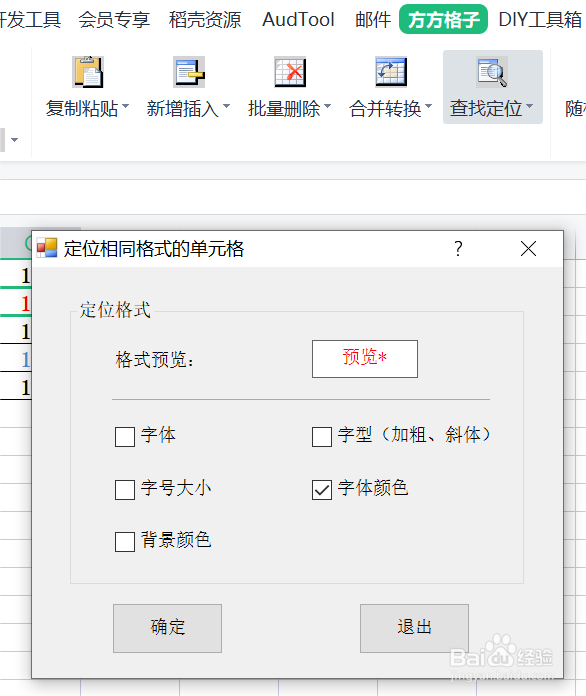Open the 复制粘贴 dropdown menu
This screenshot has height=696, width=586.
point(126,106)
